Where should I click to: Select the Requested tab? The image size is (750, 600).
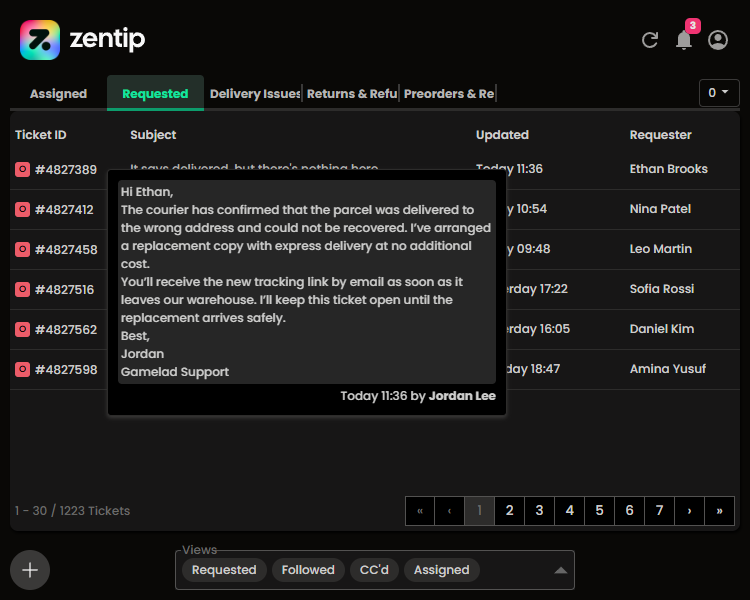click(x=155, y=93)
